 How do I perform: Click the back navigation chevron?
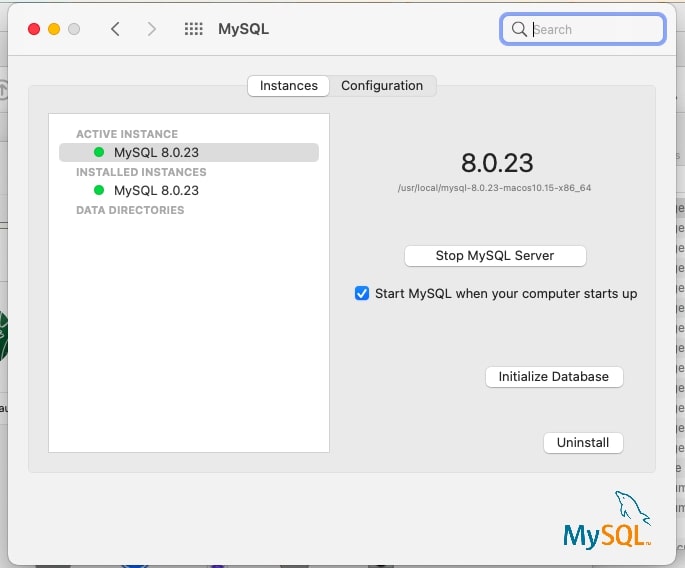coord(115,29)
